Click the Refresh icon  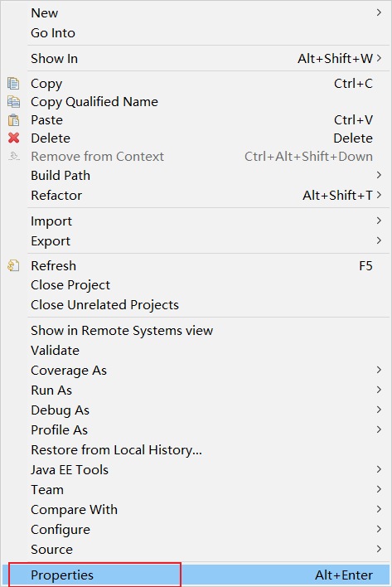pyautogui.click(x=13, y=266)
